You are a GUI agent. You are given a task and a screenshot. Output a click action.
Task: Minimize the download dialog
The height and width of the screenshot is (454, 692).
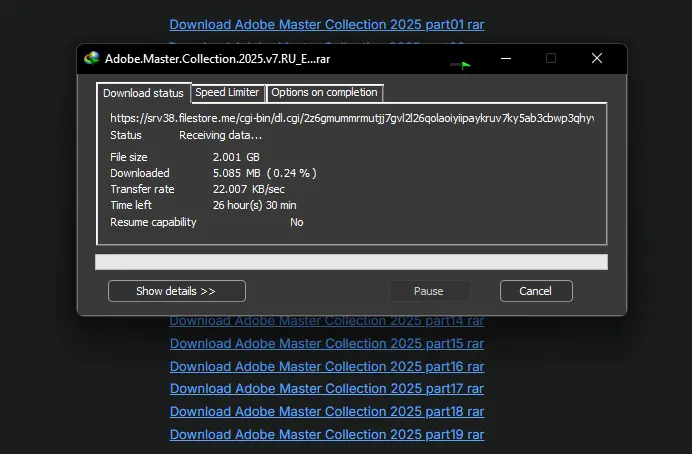pyautogui.click(x=506, y=58)
